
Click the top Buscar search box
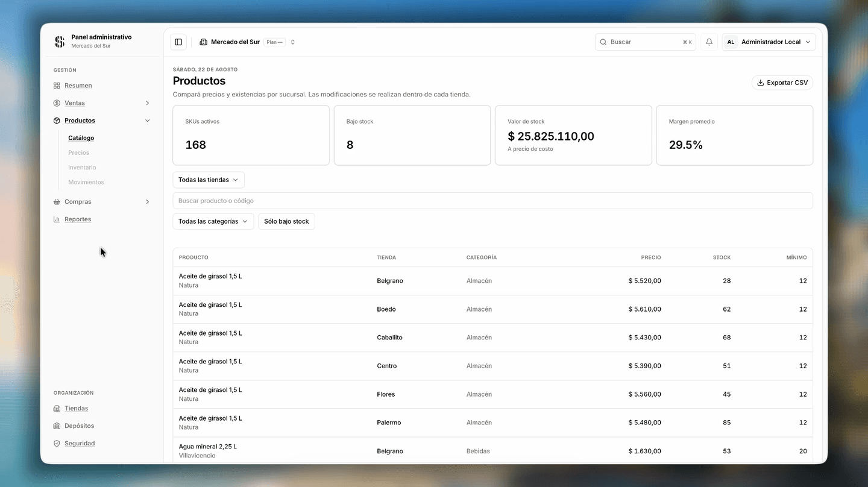click(646, 42)
